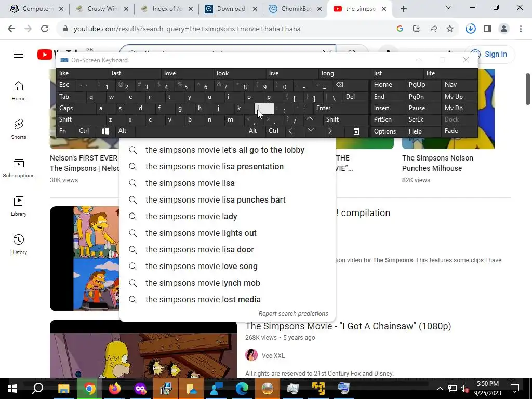The height and width of the screenshot is (399, 532).
Task: Open Subscriptions in YouTube sidebar
Action: (19, 168)
